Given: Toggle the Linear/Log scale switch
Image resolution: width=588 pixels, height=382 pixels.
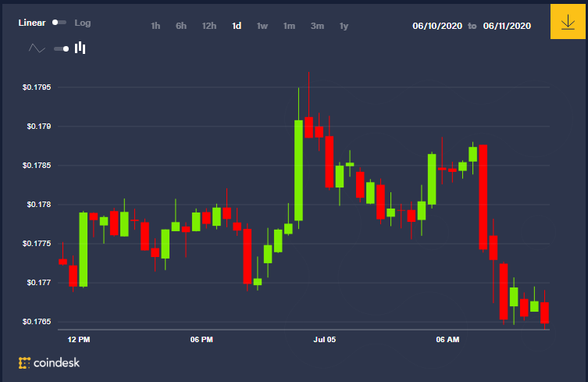Looking at the screenshot, I should click(59, 23).
